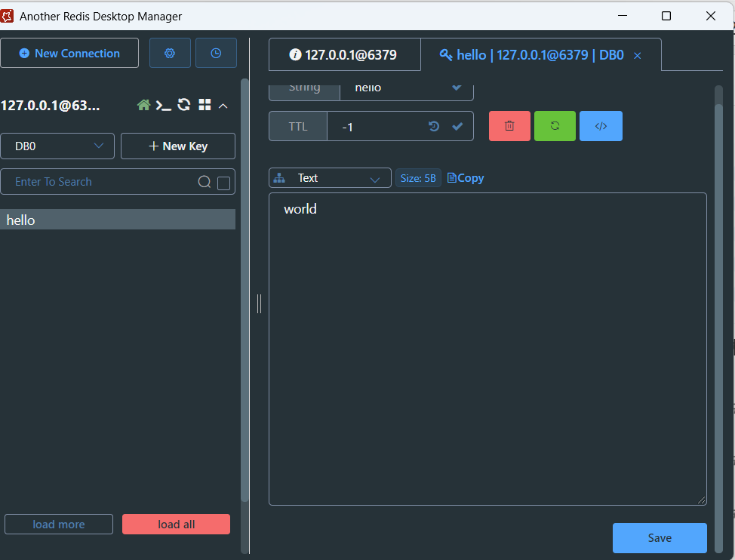735x560 pixels.
Task: Click the Save button
Action: tap(660, 537)
